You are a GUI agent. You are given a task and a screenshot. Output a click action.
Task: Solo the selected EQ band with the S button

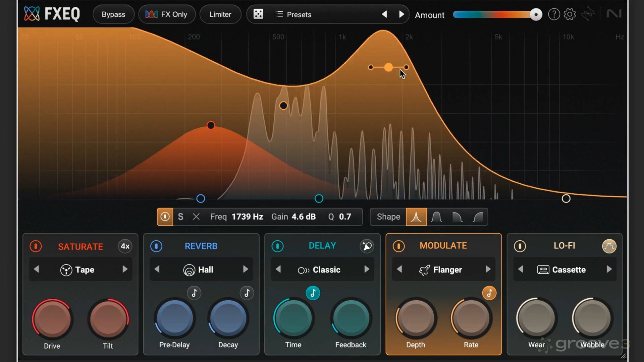[x=180, y=217]
